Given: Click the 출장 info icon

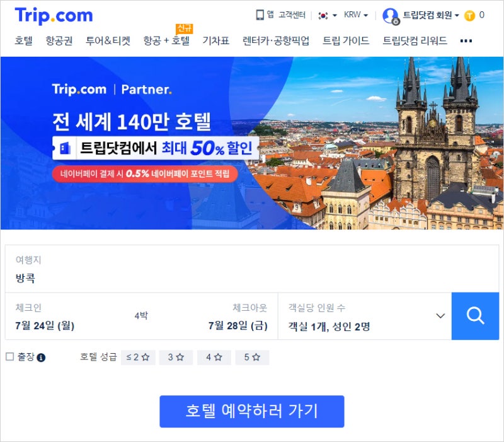Looking at the screenshot, I should (x=41, y=358).
